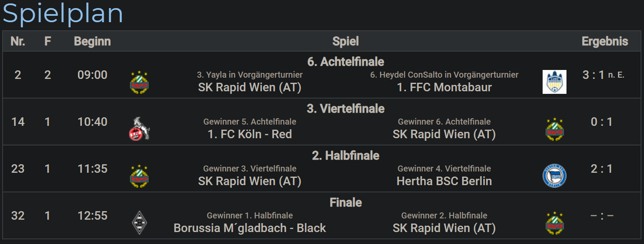Click Rapid Wien logo in Viertelfinale row
Viewport: 644px width, 244px height.
coord(555,129)
